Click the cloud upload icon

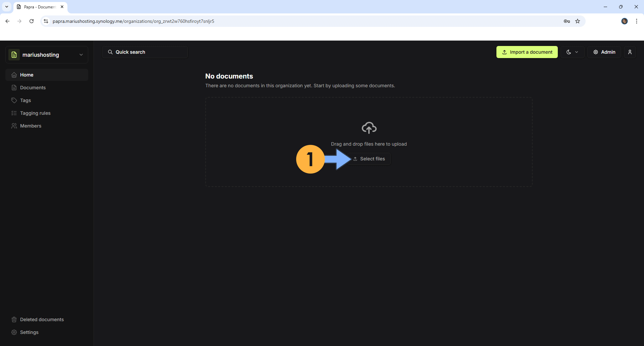pyautogui.click(x=369, y=128)
